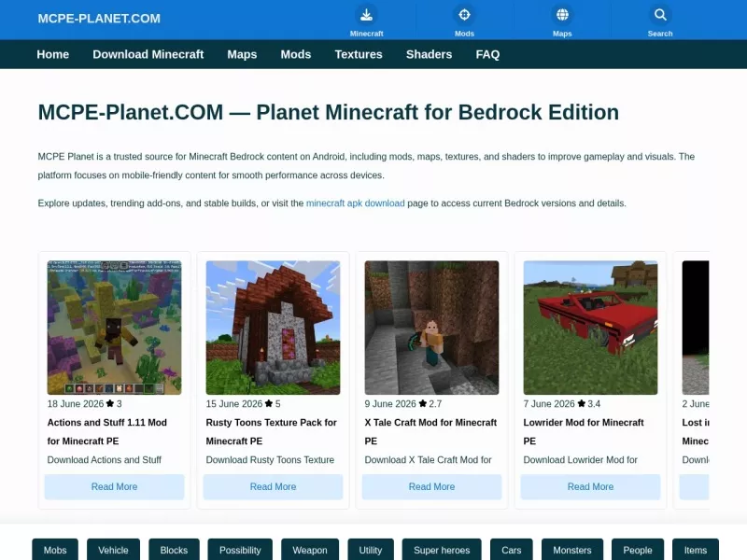This screenshot has width=747, height=560.
Task: Read More on X Tale Craft card
Action: coord(431,486)
